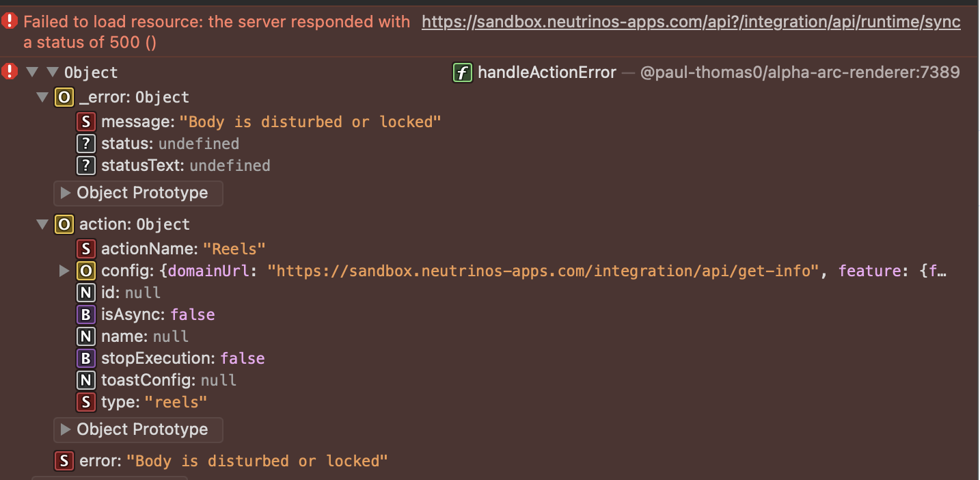Image resolution: width=980 pixels, height=480 pixels.
Task: Click the red S icon beside actionName
Action: (x=86, y=249)
